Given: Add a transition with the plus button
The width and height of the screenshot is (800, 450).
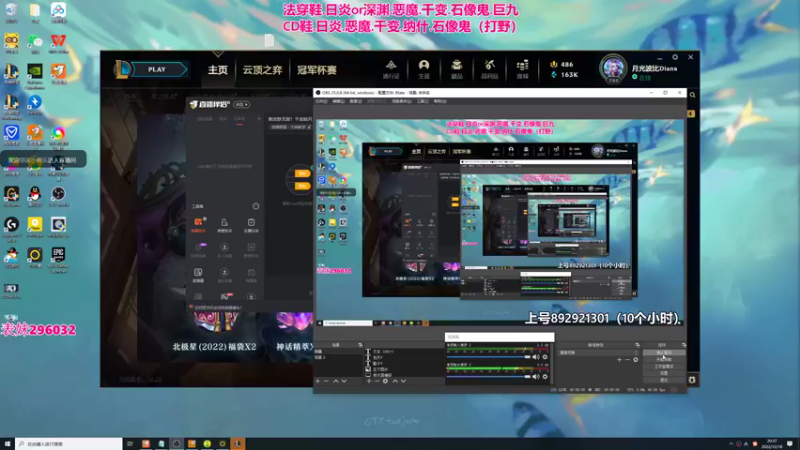Looking at the screenshot, I should tap(619, 360).
